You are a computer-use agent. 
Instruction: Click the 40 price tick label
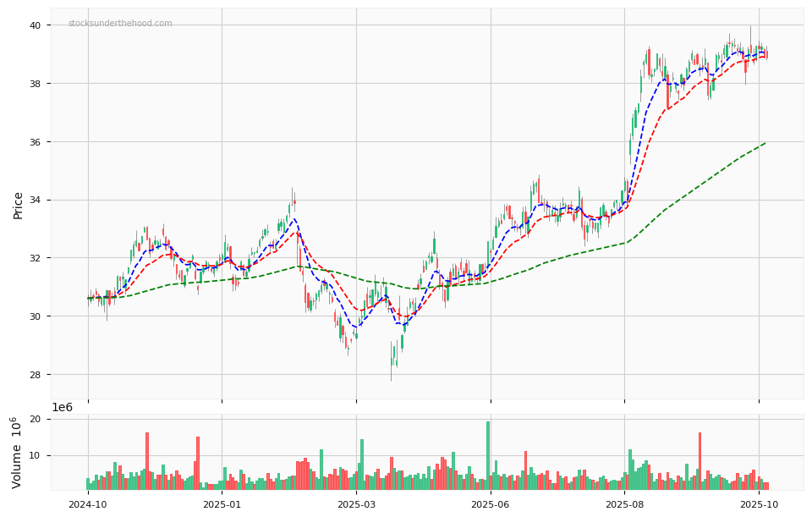(35, 25)
